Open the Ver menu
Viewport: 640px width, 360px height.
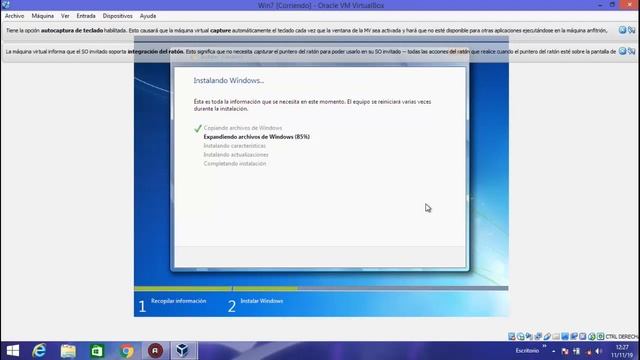[65, 16]
